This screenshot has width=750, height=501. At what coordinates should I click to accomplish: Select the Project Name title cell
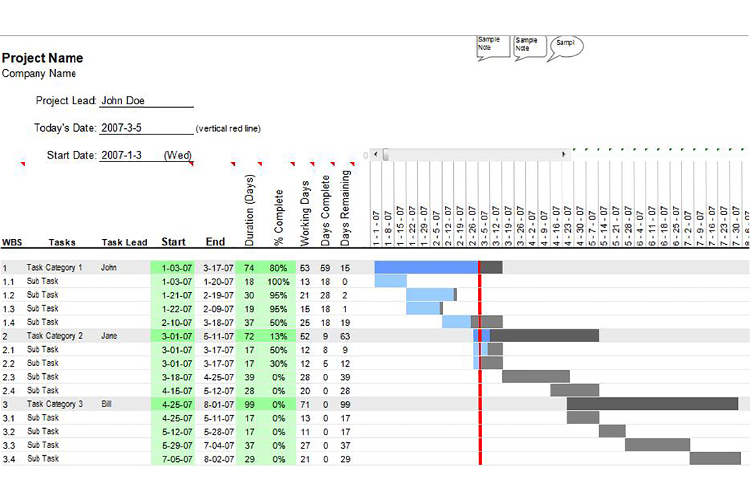pyautogui.click(x=43, y=58)
